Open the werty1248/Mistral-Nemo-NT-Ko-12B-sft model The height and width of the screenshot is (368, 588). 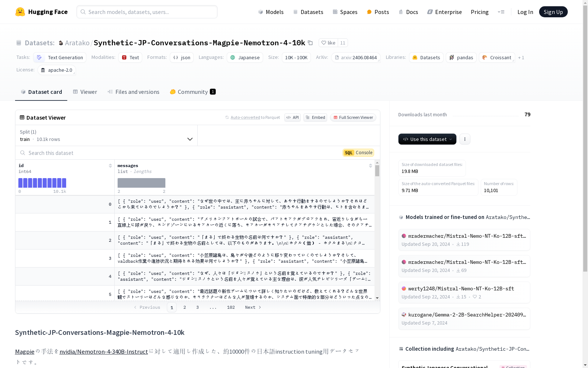(464, 292)
